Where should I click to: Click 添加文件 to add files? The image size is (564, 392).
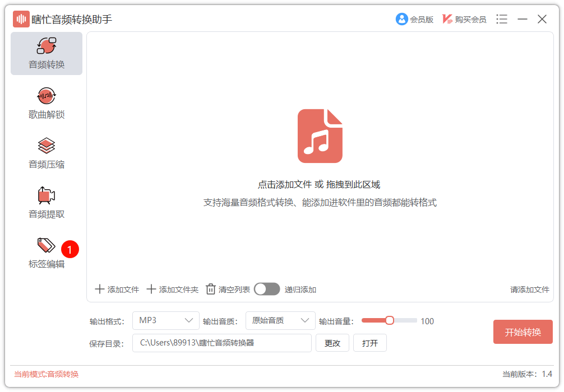pyautogui.click(x=117, y=289)
